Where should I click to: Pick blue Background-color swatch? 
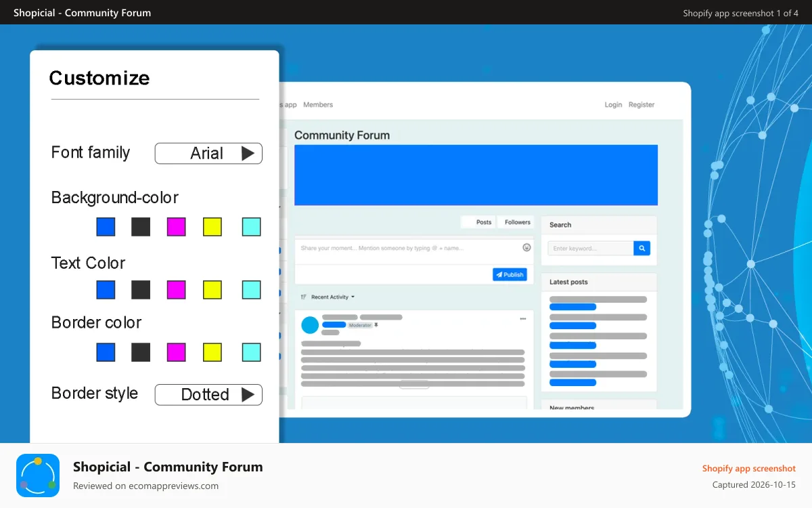(106, 227)
